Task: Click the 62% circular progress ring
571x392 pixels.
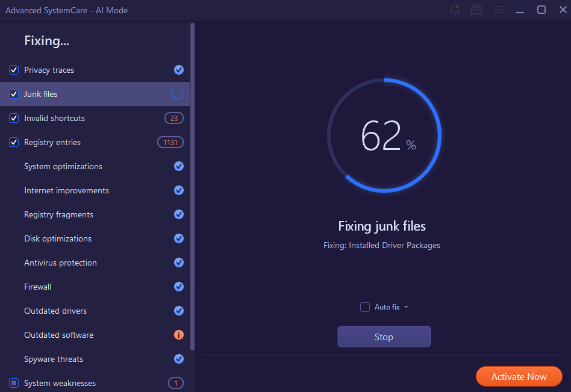Action: [384, 135]
